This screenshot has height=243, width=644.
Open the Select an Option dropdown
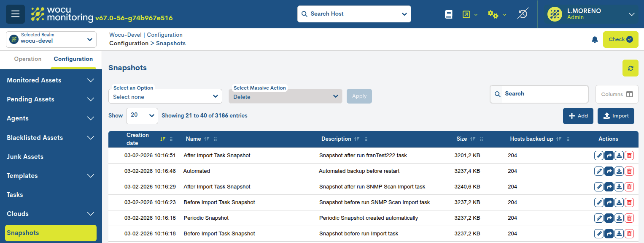[x=165, y=97]
